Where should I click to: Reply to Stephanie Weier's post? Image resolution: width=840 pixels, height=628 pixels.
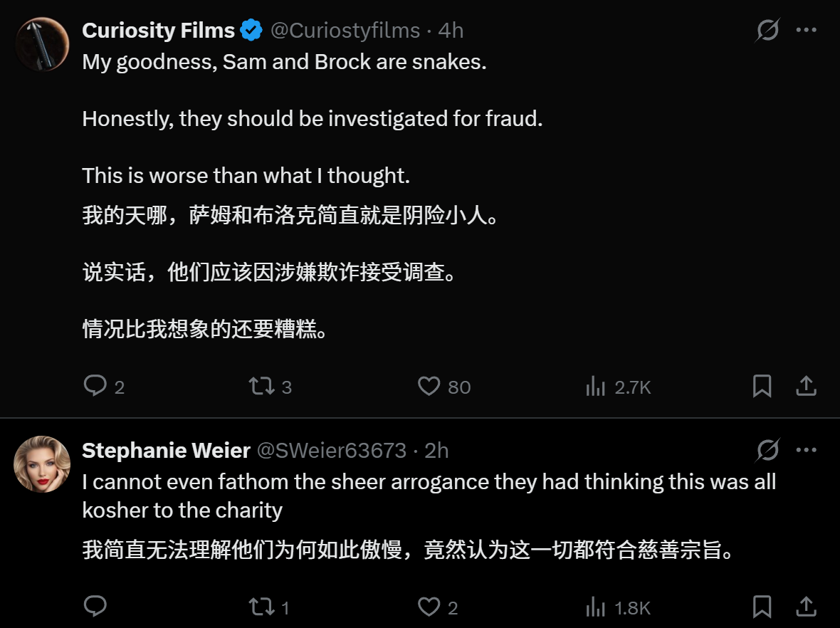coord(95,607)
